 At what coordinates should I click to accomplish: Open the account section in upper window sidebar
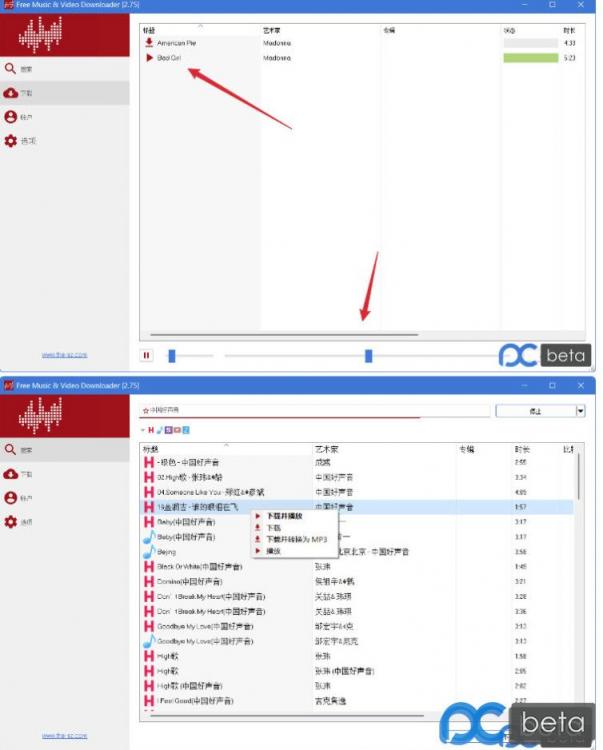[27, 117]
